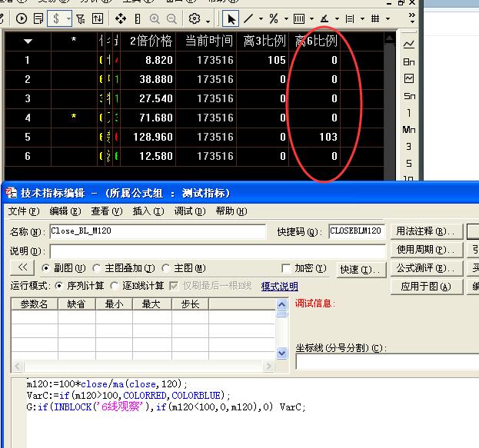Select the percent ruler tool

274,18
